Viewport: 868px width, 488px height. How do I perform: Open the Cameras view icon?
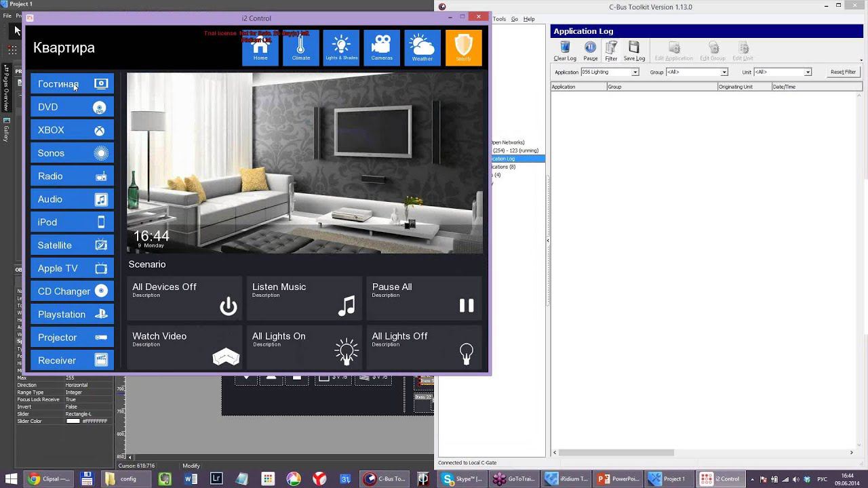pos(382,47)
